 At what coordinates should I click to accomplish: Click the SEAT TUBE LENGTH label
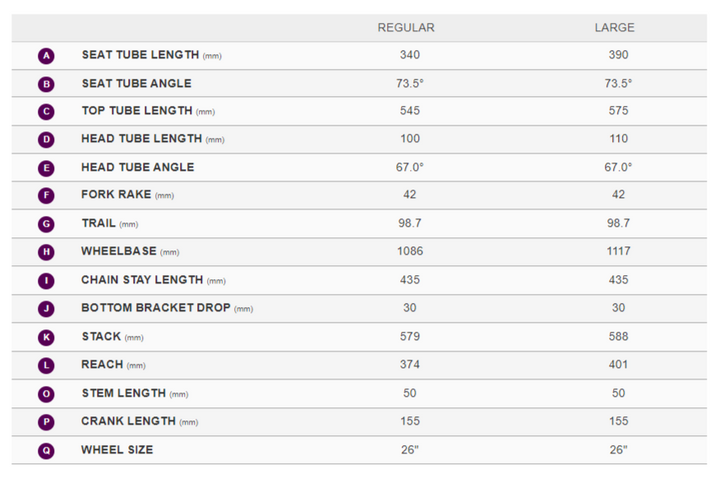click(x=141, y=55)
